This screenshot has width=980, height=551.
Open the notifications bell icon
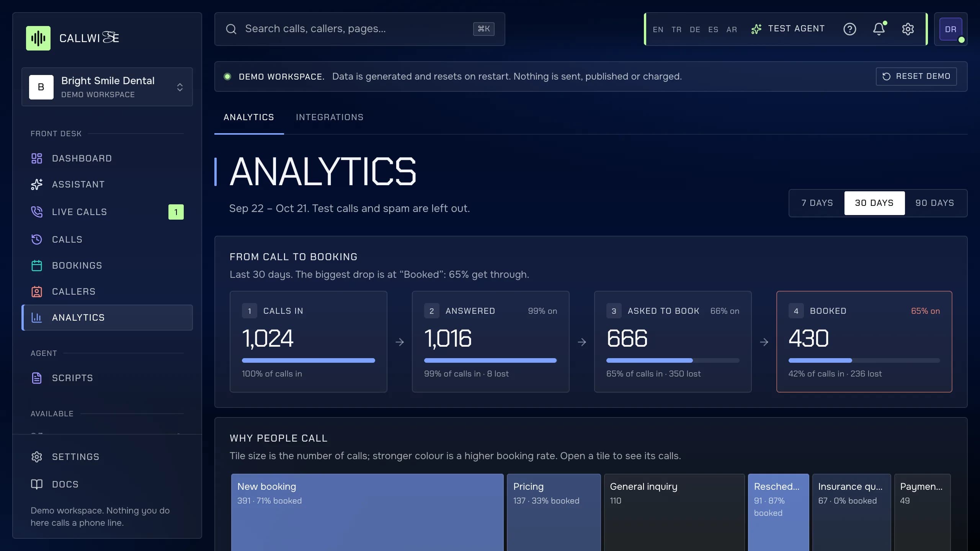(879, 29)
